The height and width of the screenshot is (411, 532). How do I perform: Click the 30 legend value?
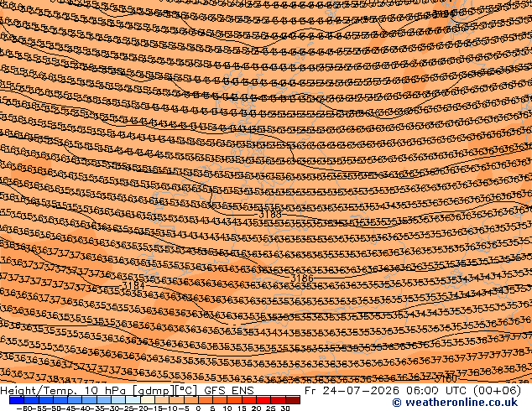click(285, 408)
